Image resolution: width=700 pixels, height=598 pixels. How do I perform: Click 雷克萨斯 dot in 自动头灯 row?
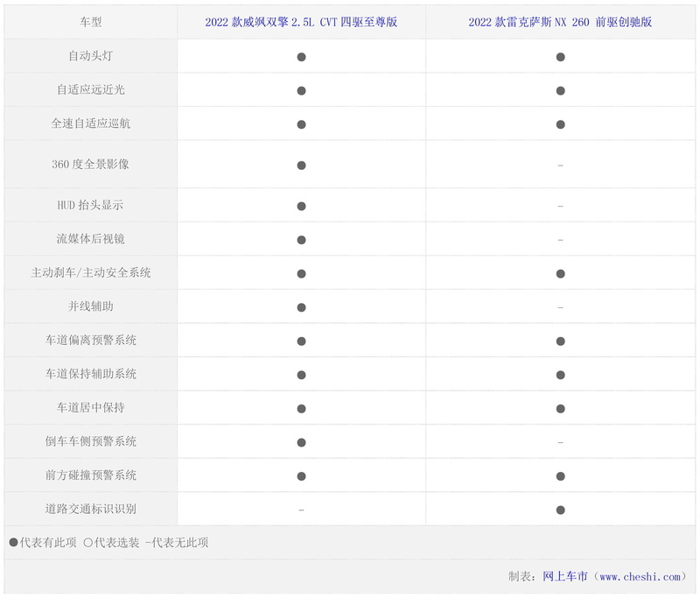click(560, 57)
